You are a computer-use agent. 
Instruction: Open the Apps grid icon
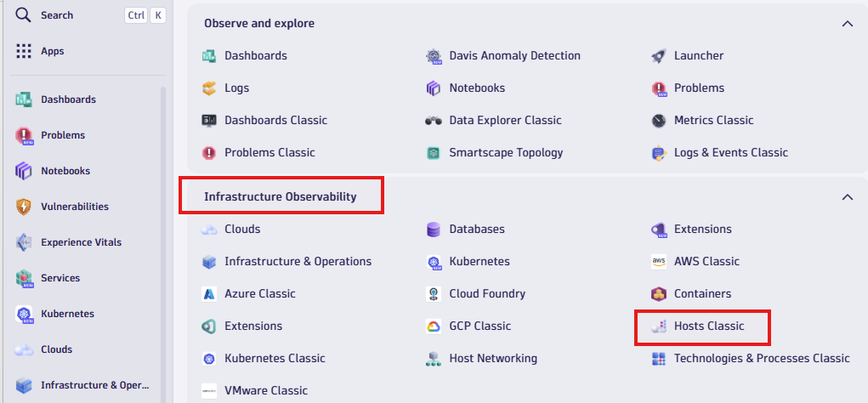24,51
